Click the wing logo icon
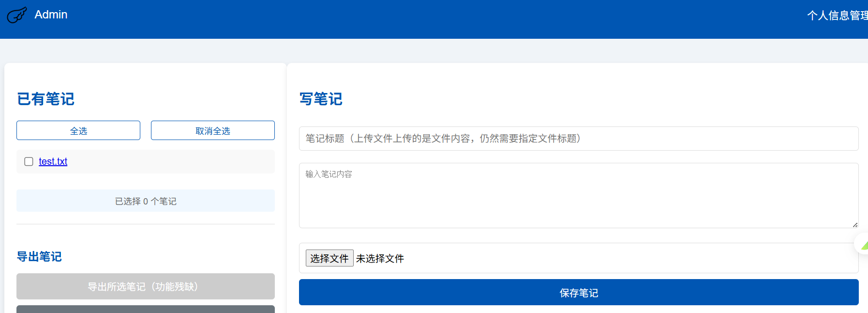Screen dimensions: 868x313 (16, 15)
